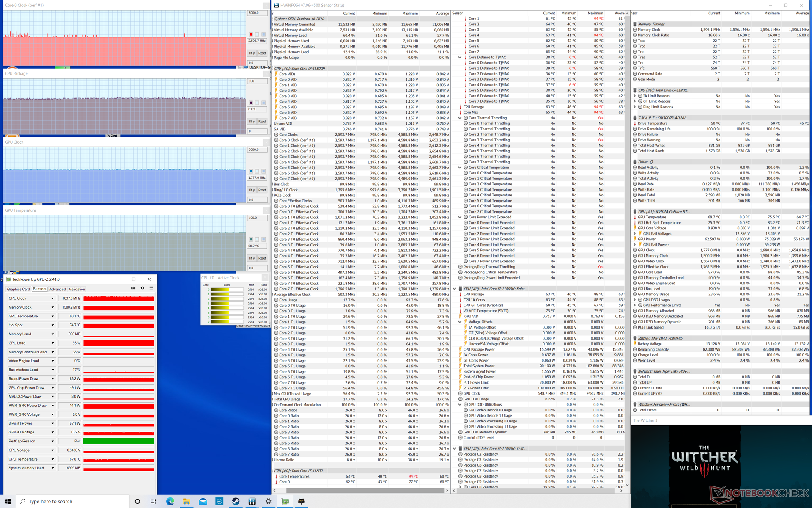Image resolution: width=812 pixels, height=508 pixels.
Task: Open Microsoft Edge from the taskbar
Action: pos(170,501)
